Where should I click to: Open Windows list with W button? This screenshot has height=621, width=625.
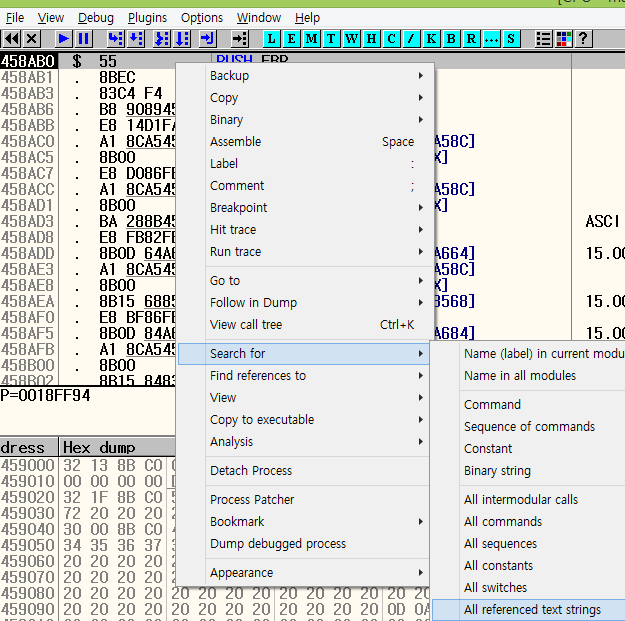coord(351,39)
